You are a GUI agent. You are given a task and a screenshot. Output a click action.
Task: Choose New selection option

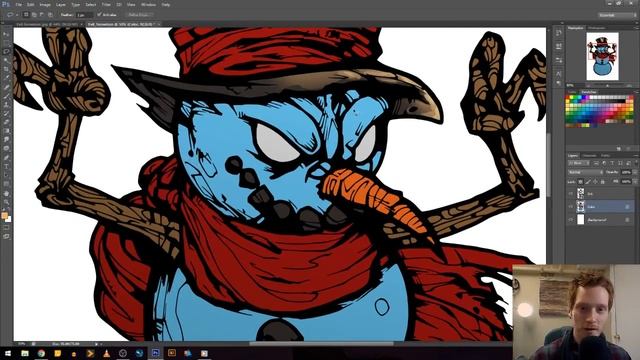click(26, 15)
